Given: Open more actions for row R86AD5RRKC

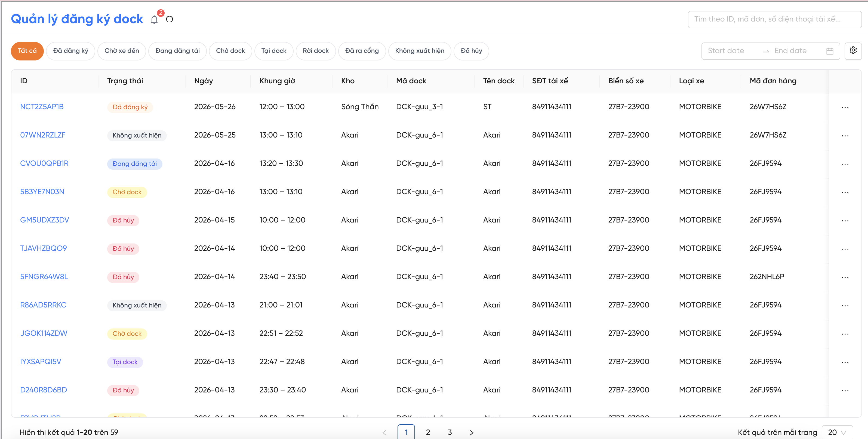Looking at the screenshot, I should click(845, 306).
